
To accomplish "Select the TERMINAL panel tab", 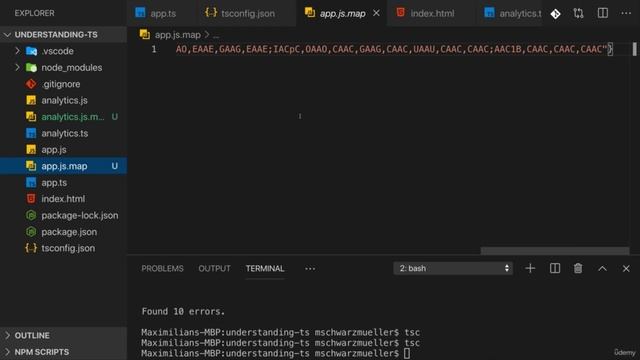I will (265, 269).
